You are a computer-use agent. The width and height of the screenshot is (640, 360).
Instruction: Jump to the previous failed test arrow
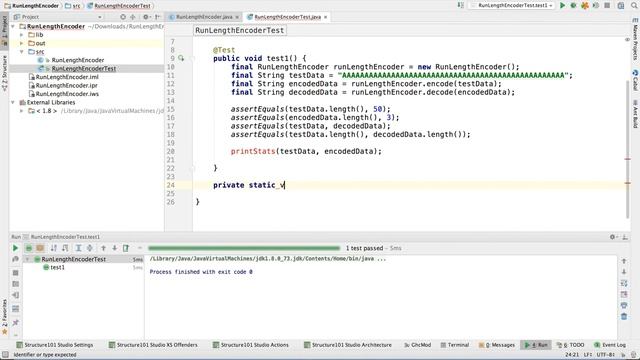click(x=103, y=248)
